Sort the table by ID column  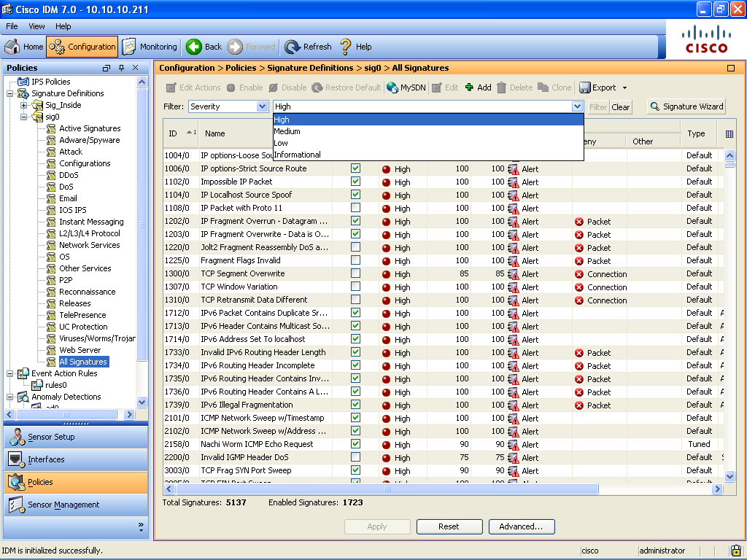coord(181,134)
